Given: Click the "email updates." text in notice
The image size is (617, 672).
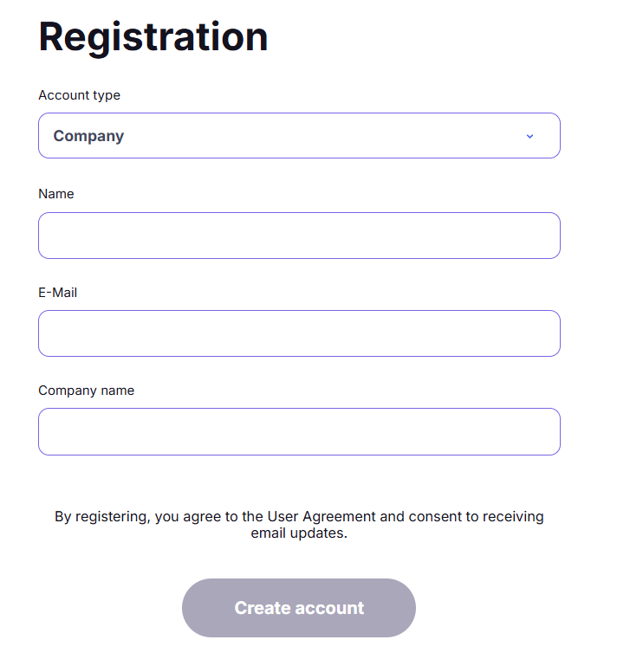Looking at the screenshot, I should point(299,533).
